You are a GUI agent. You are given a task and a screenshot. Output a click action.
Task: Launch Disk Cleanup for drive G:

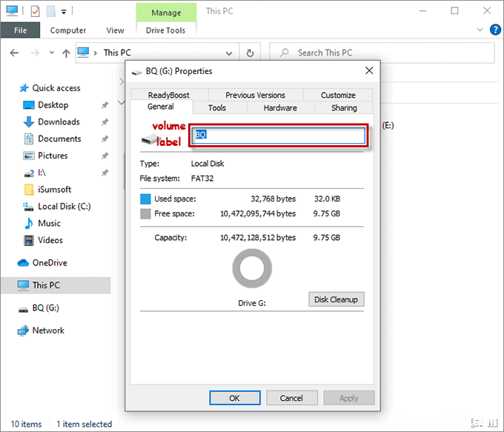point(336,299)
